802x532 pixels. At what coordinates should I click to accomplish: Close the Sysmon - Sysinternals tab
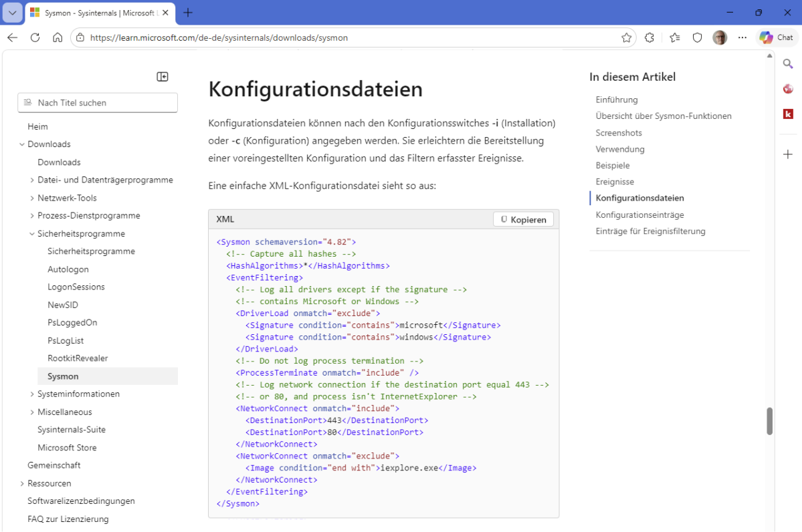tap(165, 13)
